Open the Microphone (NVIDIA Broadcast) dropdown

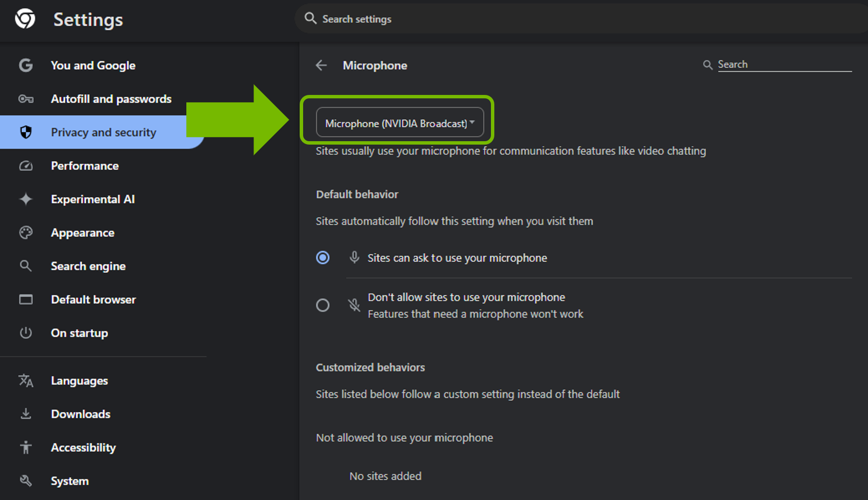click(399, 123)
